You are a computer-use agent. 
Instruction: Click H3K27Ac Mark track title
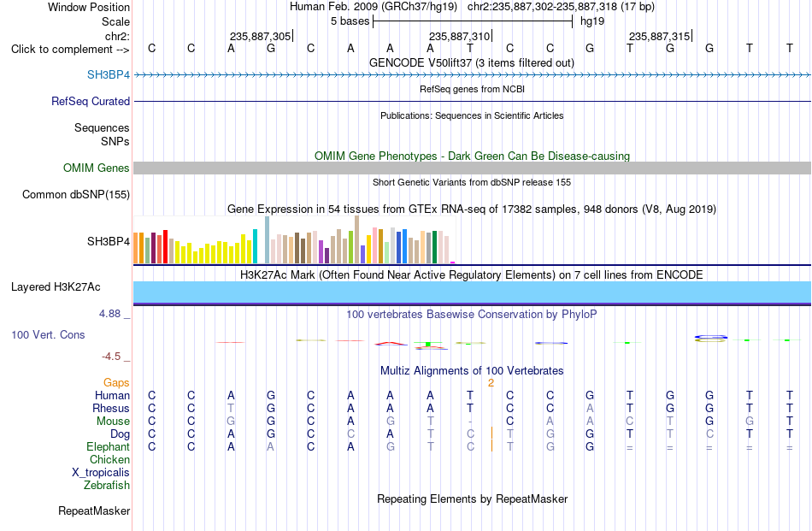(x=472, y=274)
